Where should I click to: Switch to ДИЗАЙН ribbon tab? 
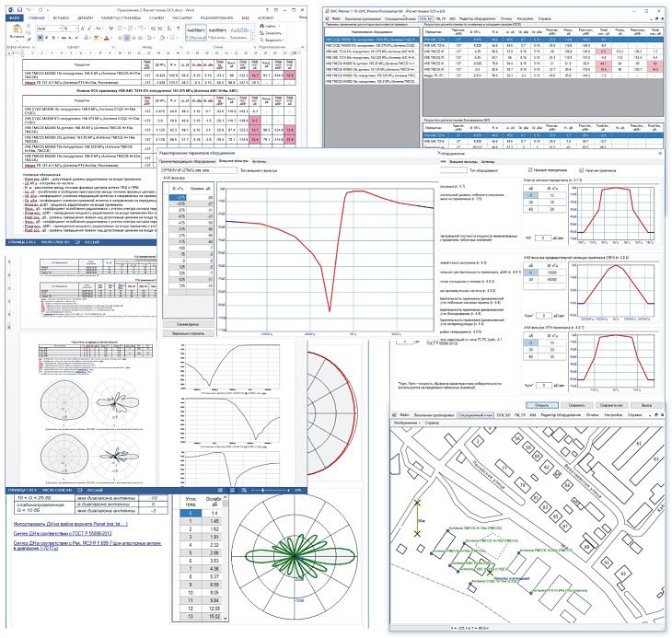85,18
